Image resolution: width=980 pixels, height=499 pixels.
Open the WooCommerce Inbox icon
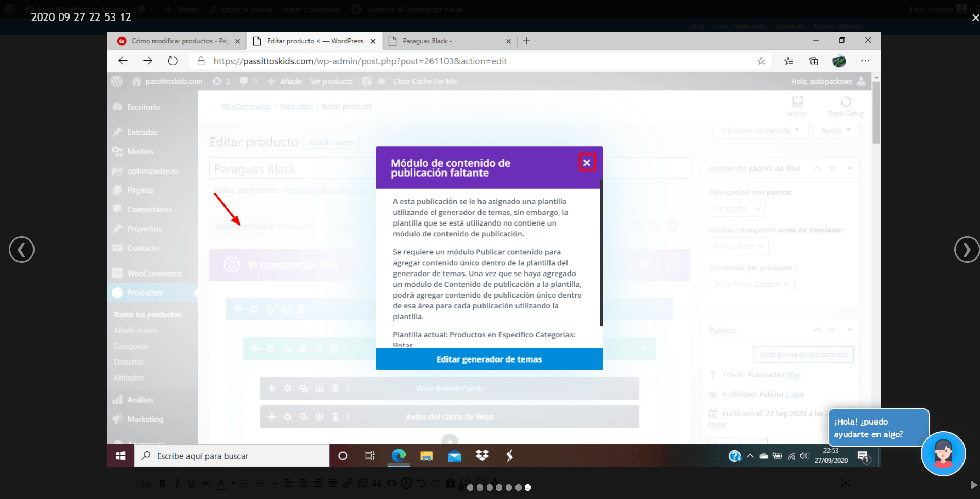coord(797,106)
